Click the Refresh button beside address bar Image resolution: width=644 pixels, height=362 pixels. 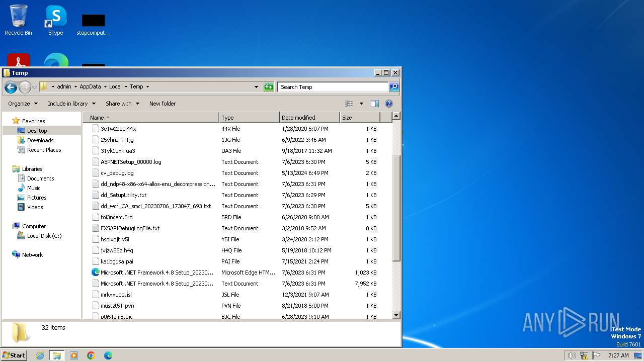tap(269, 87)
